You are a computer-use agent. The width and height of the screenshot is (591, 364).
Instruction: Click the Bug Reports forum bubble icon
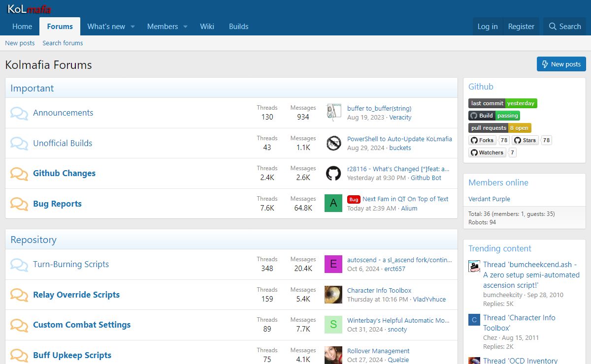[19, 204]
